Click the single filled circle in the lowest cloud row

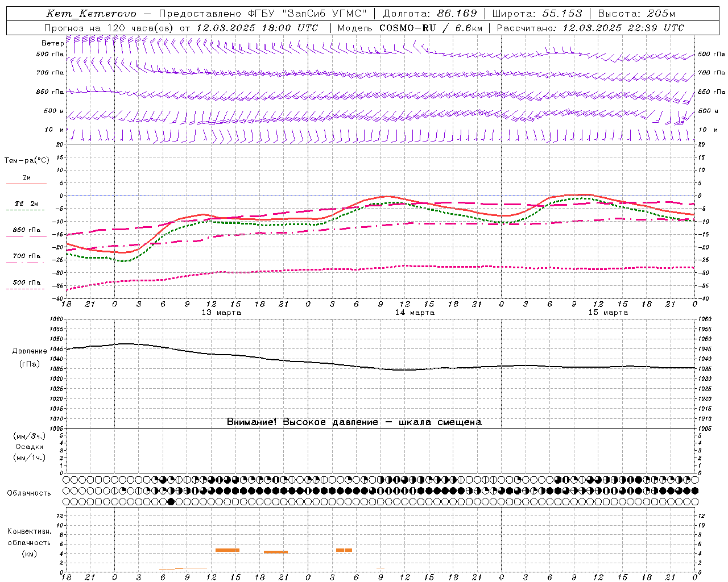click(x=171, y=502)
